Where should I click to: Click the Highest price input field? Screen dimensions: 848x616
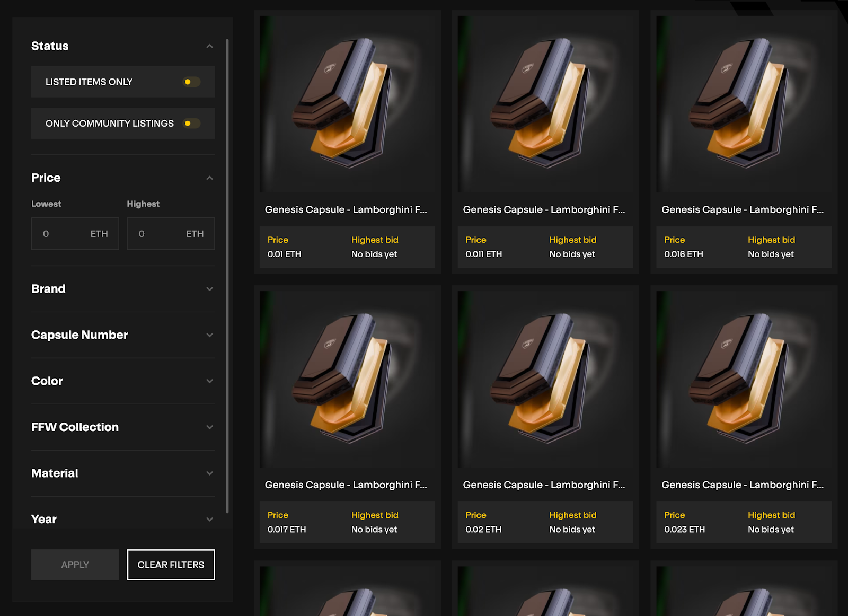pyautogui.click(x=171, y=234)
